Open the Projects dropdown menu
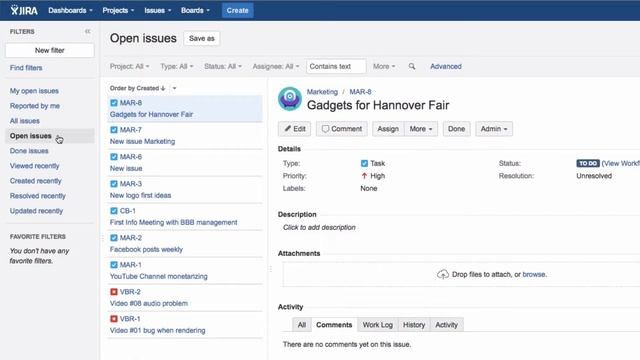This screenshot has height=360, width=640. [x=118, y=10]
